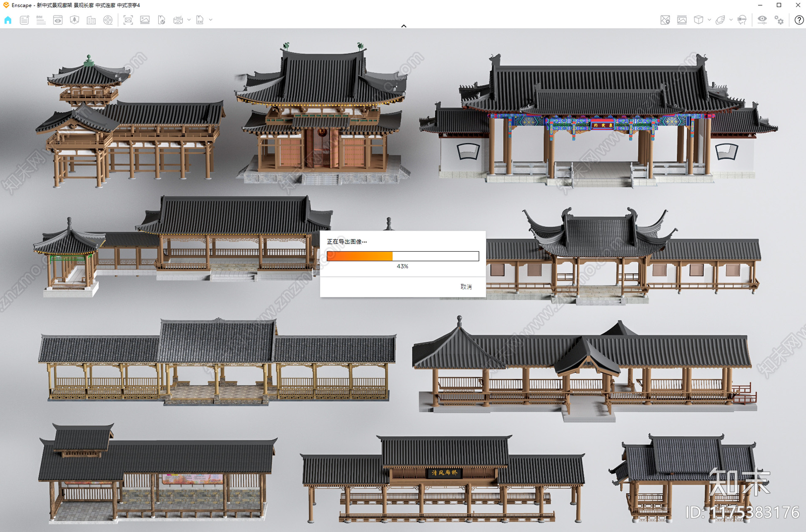Maximize the Enscape window

779,5
